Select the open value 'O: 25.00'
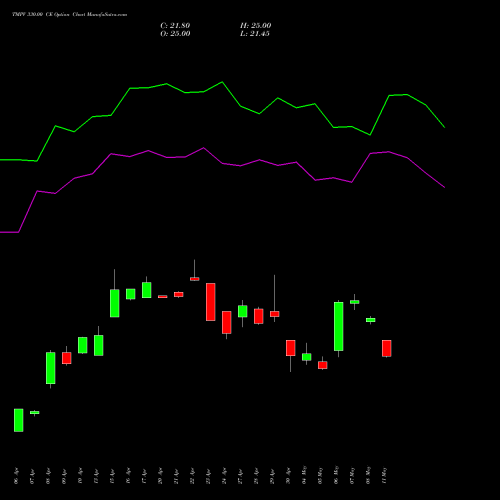The width and height of the screenshot is (500, 500). click(175, 34)
